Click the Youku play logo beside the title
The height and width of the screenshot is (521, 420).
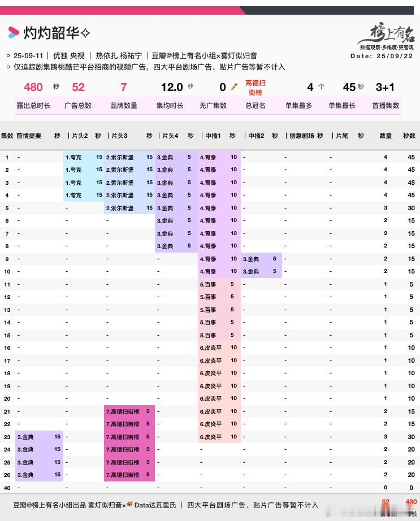[x=14, y=33]
